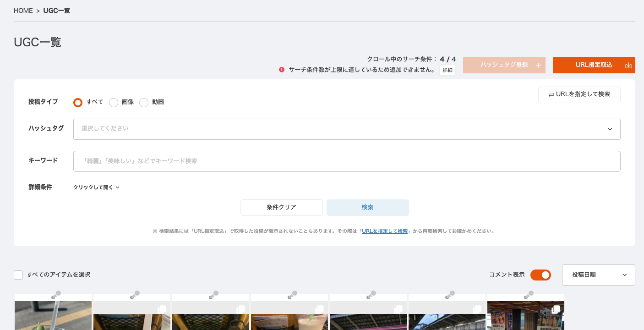This screenshot has width=644, height=330.
Task: Click the red warning icon by the limit message
Action: 282,70
